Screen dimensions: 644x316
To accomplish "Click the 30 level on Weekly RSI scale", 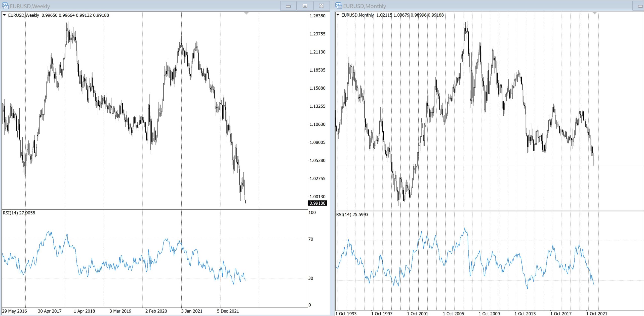I will [311, 278].
